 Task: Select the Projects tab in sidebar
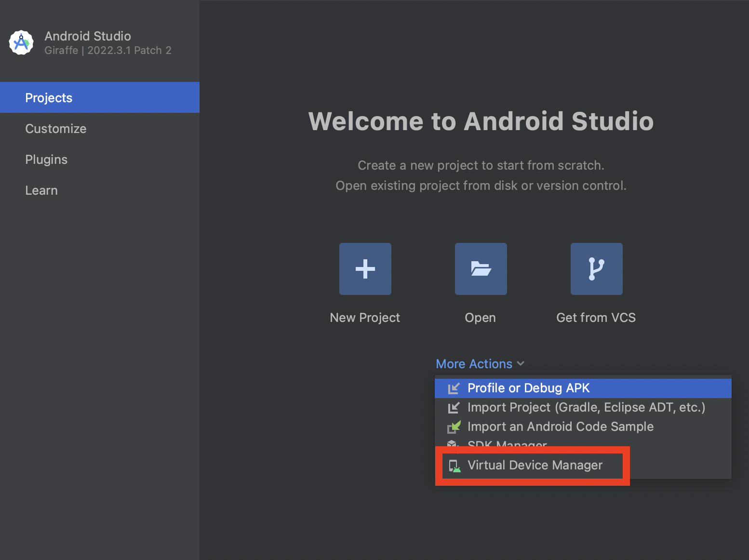point(100,97)
